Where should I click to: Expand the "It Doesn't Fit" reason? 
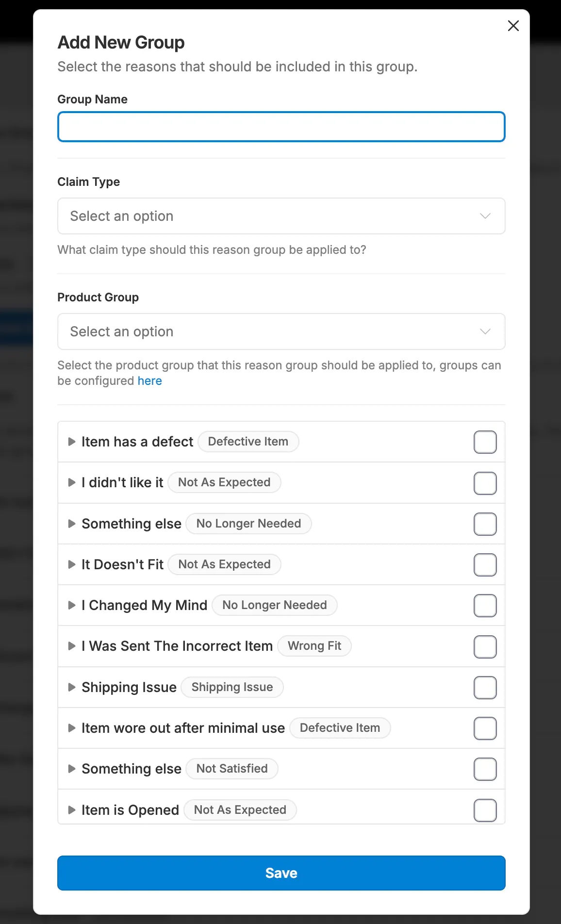pos(71,564)
